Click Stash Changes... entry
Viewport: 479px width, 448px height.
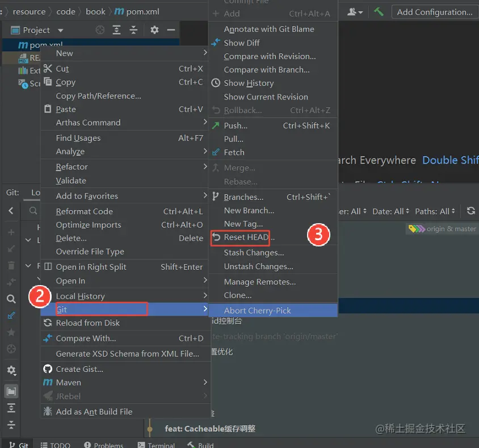(x=274, y=253)
